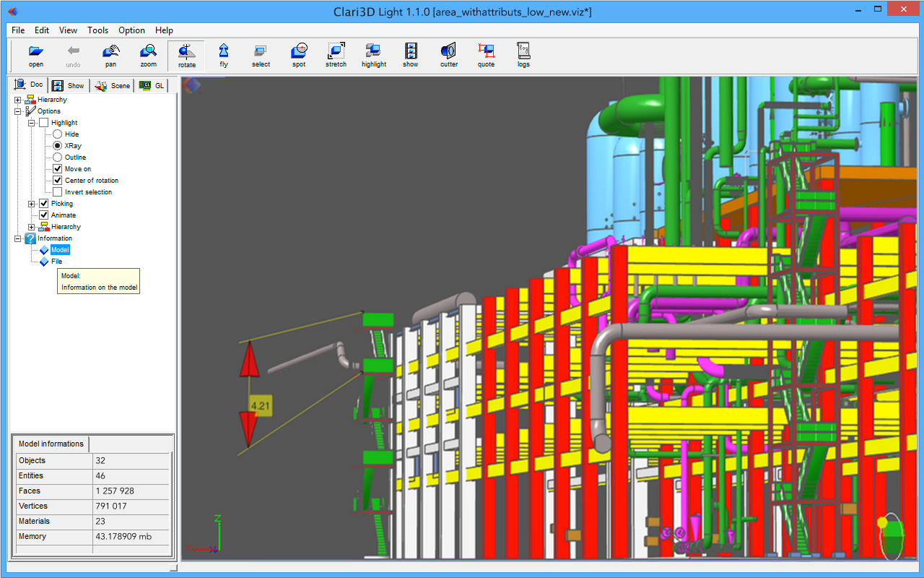This screenshot has width=924, height=578.
Task: Select the Model information item
Action: tap(60, 250)
